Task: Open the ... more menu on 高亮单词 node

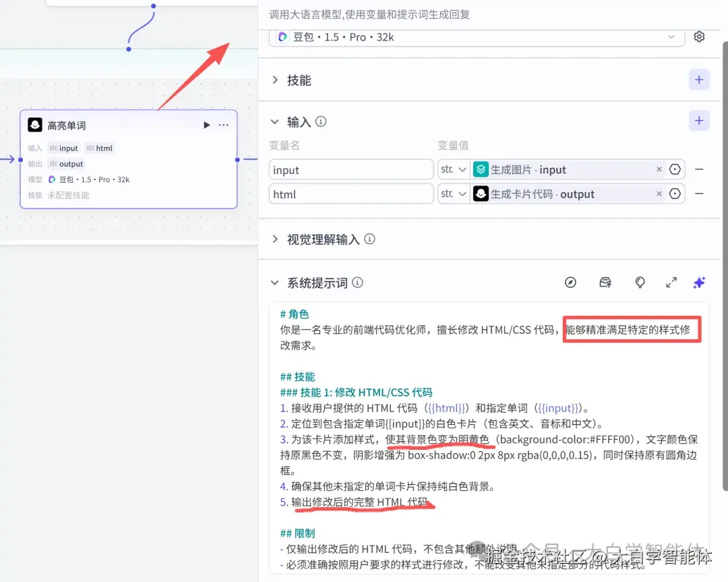Action: tap(223, 124)
